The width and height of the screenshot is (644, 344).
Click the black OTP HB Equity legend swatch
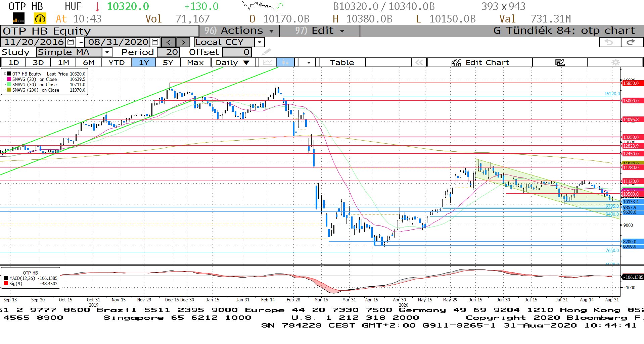(x=9, y=73)
